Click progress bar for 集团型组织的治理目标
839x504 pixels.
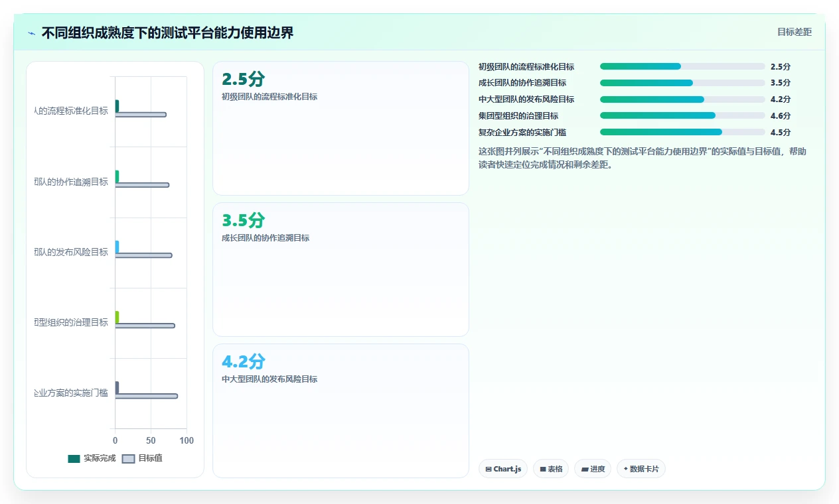click(x=682, y=115)
